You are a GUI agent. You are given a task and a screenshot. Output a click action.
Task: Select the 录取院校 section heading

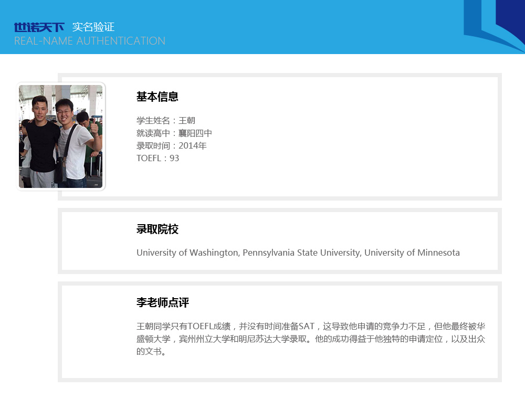click(157, 229)
